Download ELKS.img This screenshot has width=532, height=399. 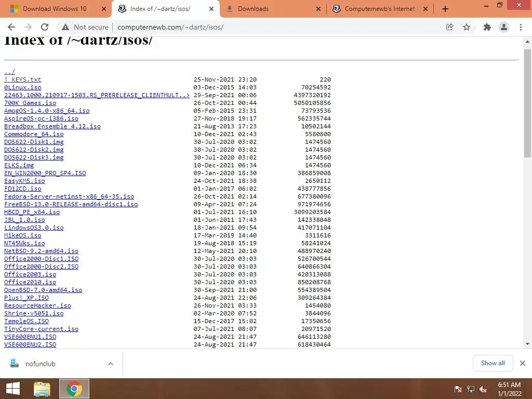point(19,165)
